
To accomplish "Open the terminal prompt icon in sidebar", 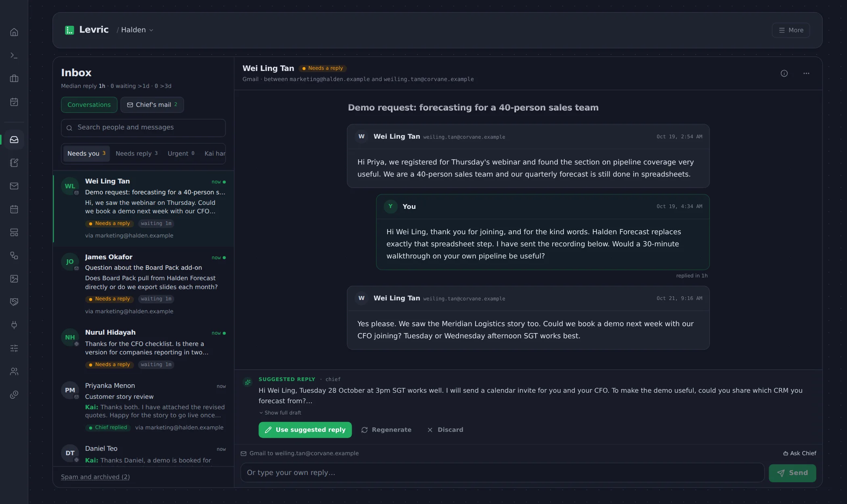I will (14, 55).
